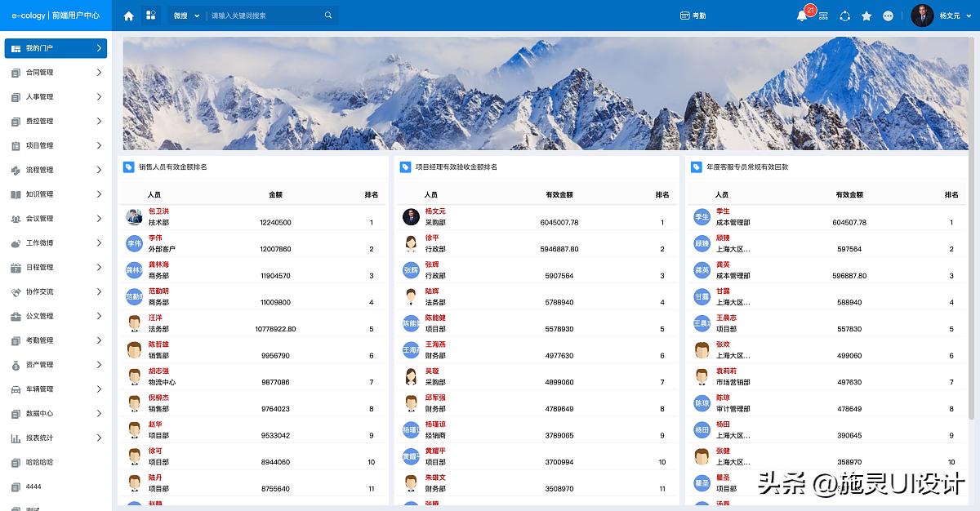Click 龚林海 avatar in sales ranking
The width and height of the screenshot is (980, 511).
[135, 270]
